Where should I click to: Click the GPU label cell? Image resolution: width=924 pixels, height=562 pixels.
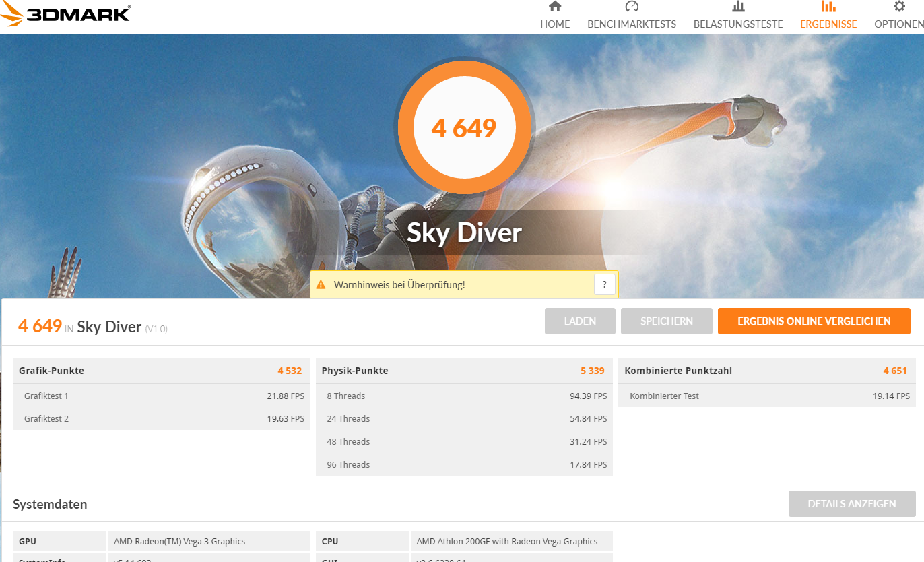point(60,541)
